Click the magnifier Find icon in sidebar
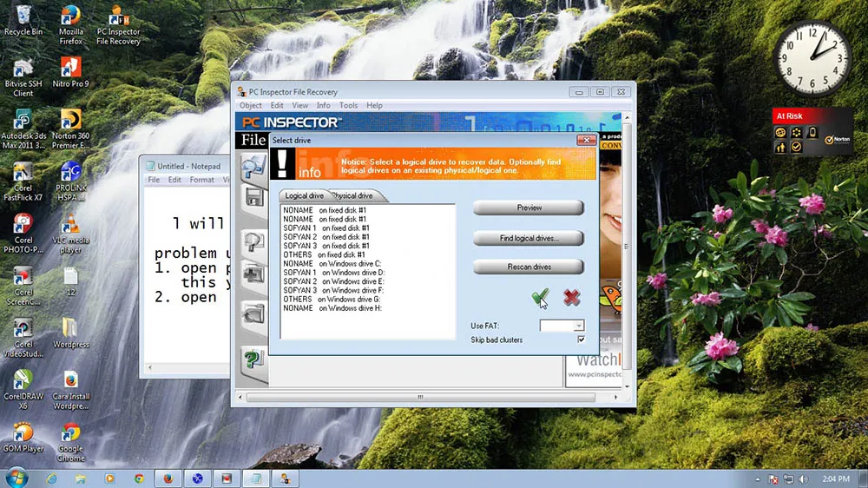This screenshot has width=868, height=488. [253, 242]
